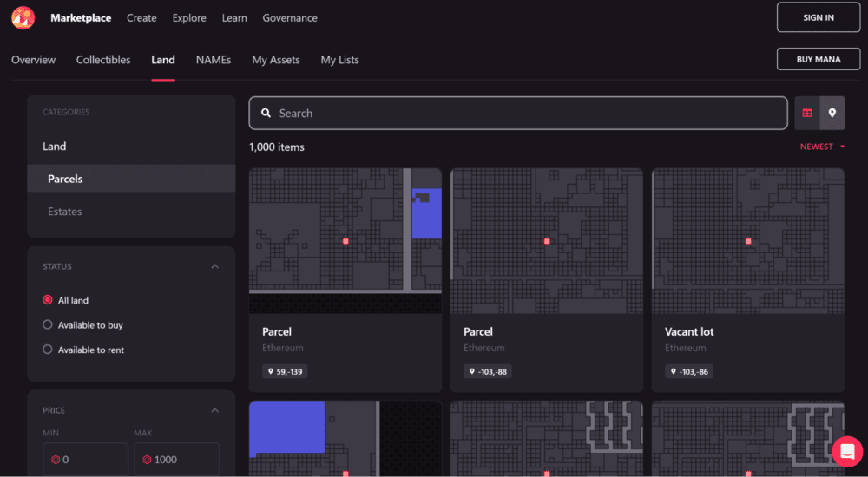Switch to the NAMEs tab

pos(214,60)
